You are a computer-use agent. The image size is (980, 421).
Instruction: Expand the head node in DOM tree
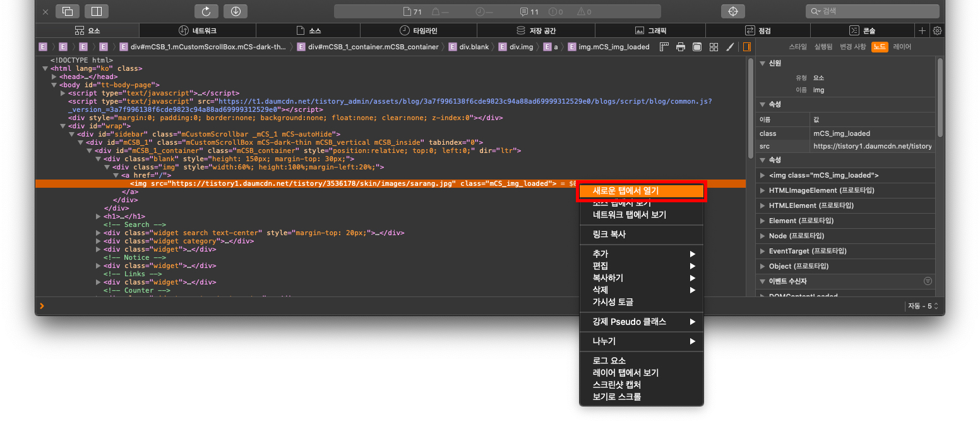pos(54,76)
